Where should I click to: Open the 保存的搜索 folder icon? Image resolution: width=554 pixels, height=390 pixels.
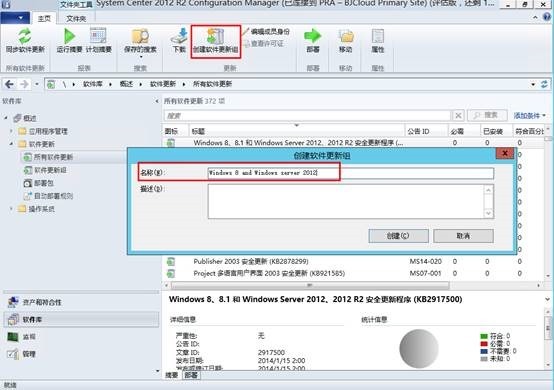(x=140, y=36)
